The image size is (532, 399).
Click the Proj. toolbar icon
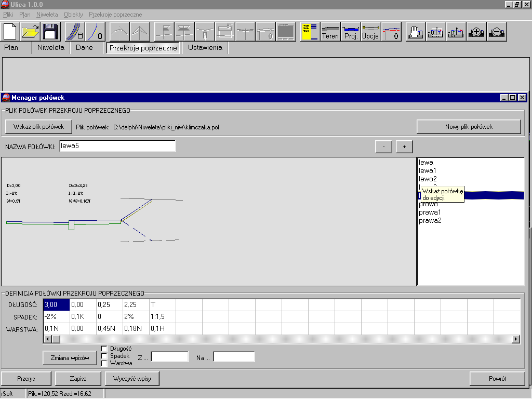pos(351,32)
